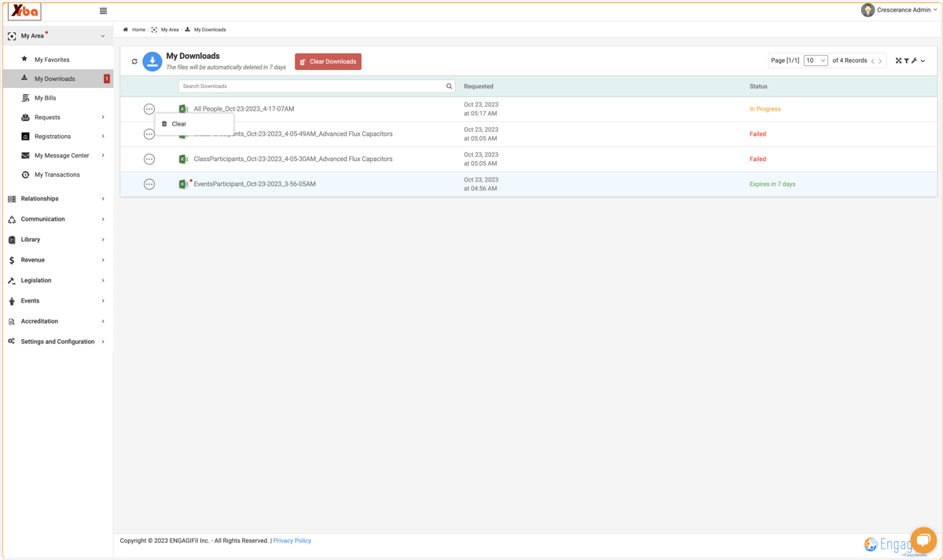Image resolution: width=943 pixels, height=560 pixels.
Task: Open actions menu for All People row
Action: point(149,109)
